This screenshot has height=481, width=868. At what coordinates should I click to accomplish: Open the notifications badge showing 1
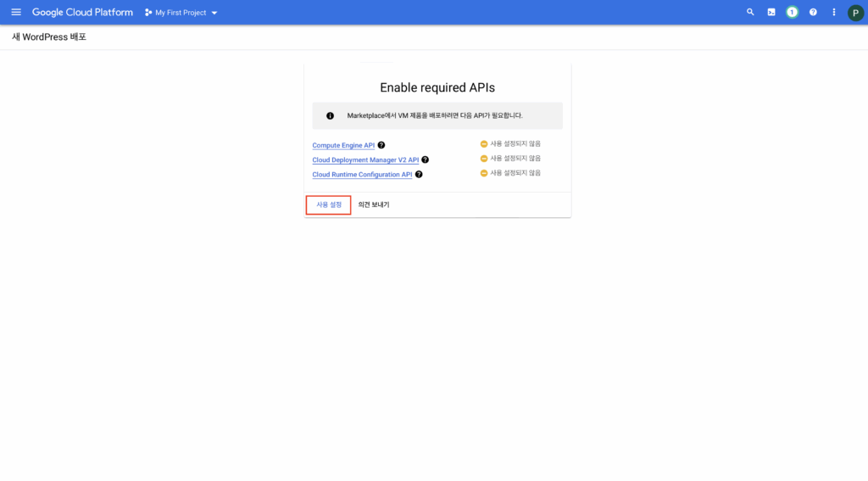[793, 12]
